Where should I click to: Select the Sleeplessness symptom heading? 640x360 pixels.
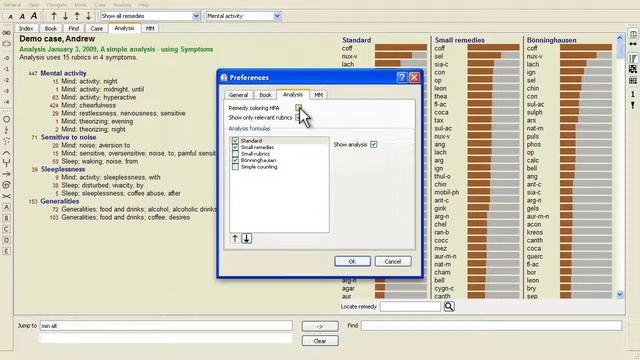pos(63,169)
